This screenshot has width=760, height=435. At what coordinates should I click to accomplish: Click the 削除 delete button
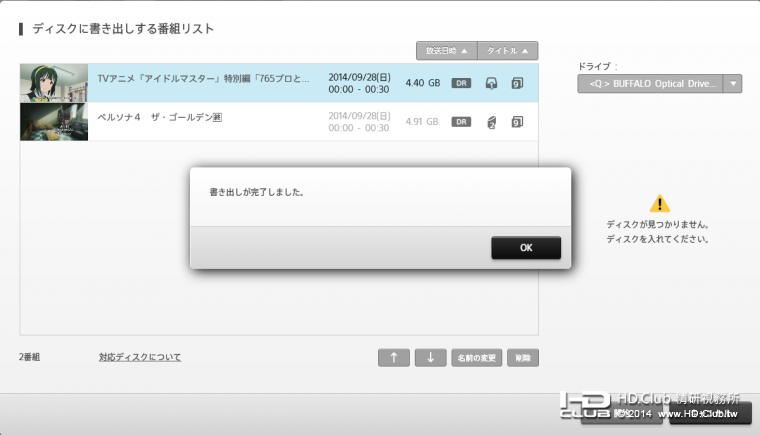pyautogui.click(x=523, y=358)
